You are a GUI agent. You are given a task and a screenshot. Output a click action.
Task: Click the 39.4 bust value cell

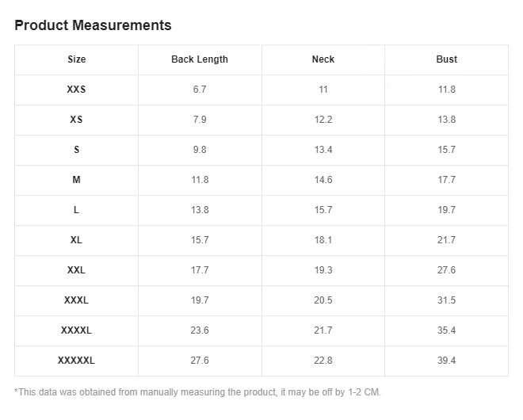click(x=446, y=361)
